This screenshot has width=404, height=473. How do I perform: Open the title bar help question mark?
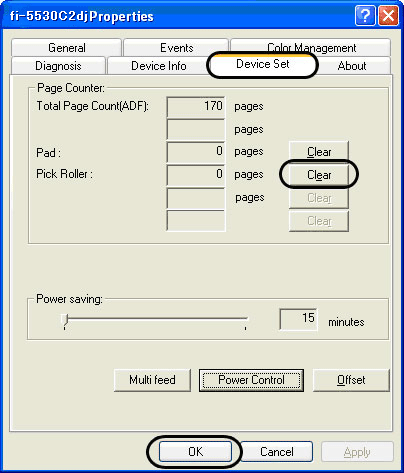pyautogui.click(x=365, y=15)
